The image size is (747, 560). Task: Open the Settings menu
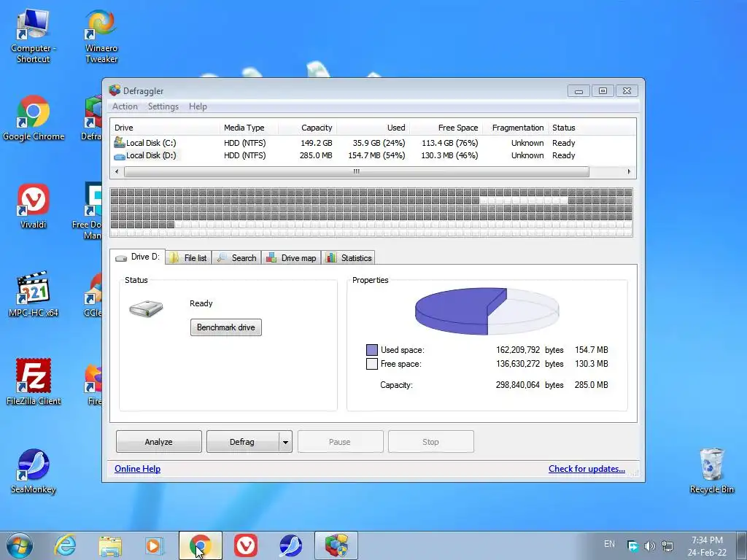tap(163, 106)
